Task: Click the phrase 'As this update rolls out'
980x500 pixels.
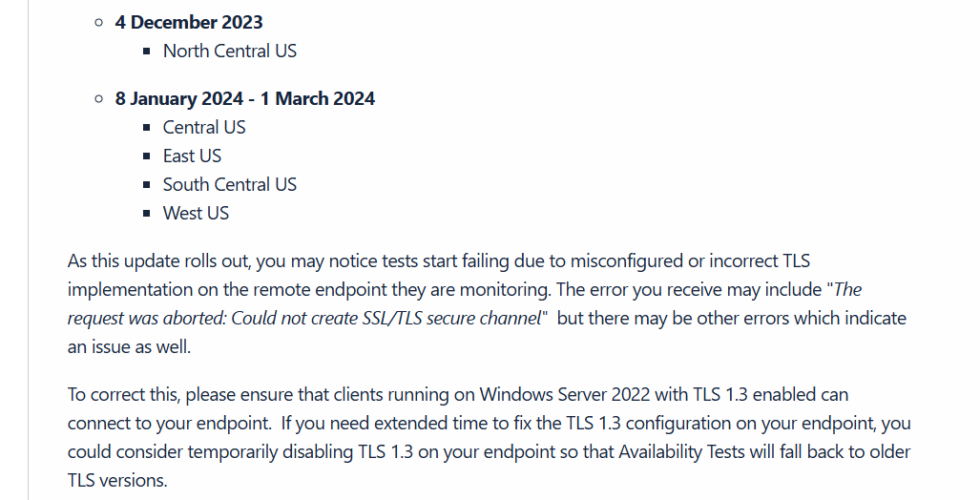Action: [x=159, y=261]
